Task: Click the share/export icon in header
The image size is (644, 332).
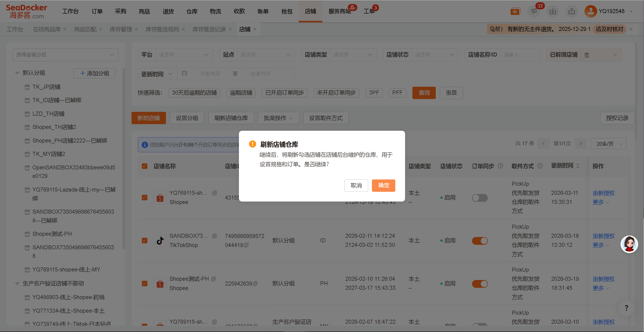Action: click(572, 11)
